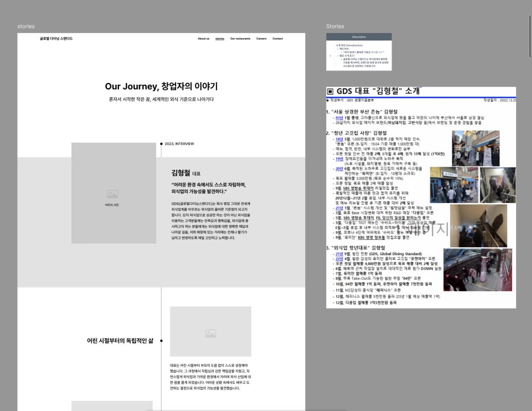This screenshot has height=411, width=532.
Task: Click the bullet marker next to 어린 시절부터의 독립적인 삶
Action: coord(161,341)
